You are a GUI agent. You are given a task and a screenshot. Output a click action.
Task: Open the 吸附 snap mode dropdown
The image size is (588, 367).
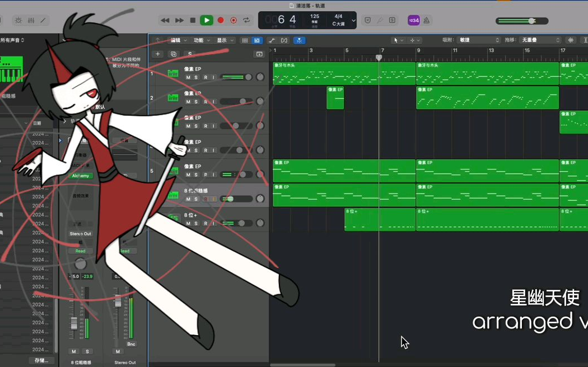479,40
